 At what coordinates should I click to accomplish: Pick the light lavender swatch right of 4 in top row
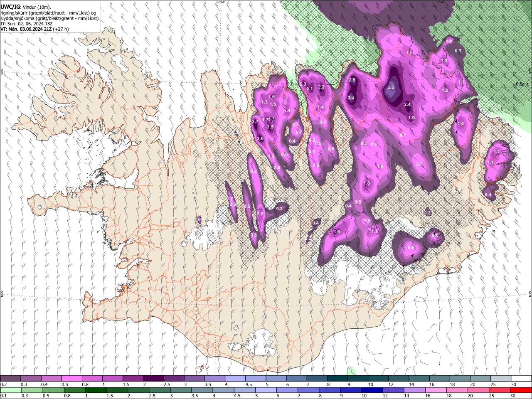235,379
